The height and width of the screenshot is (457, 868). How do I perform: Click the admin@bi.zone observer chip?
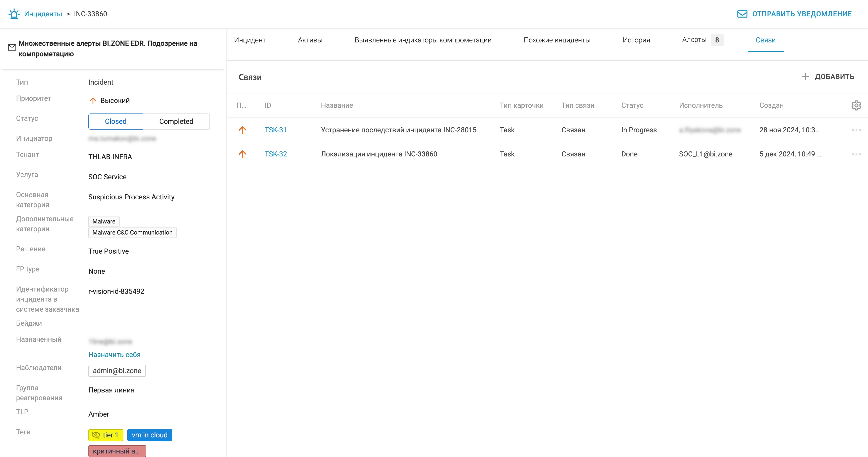117,371
